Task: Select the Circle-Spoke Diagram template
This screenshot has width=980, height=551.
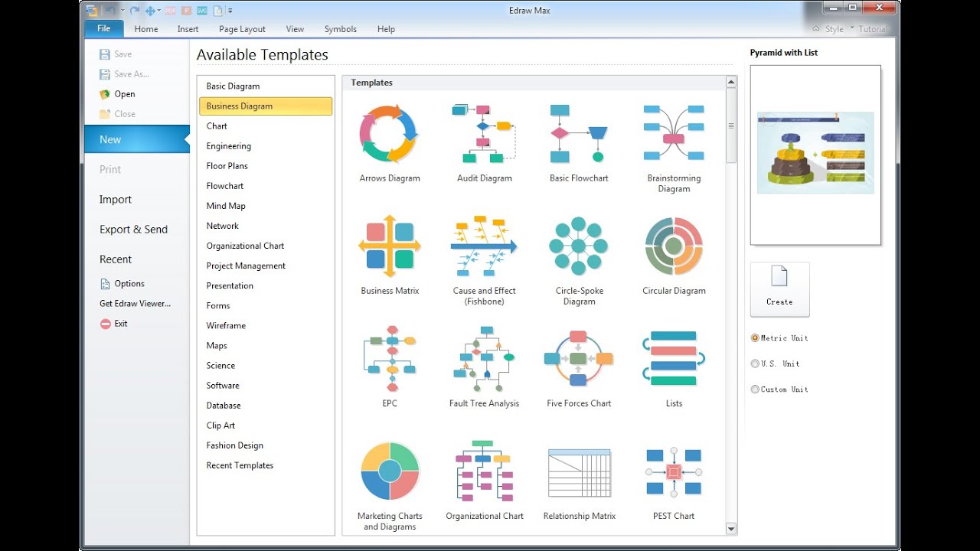Action: (579, 261)
